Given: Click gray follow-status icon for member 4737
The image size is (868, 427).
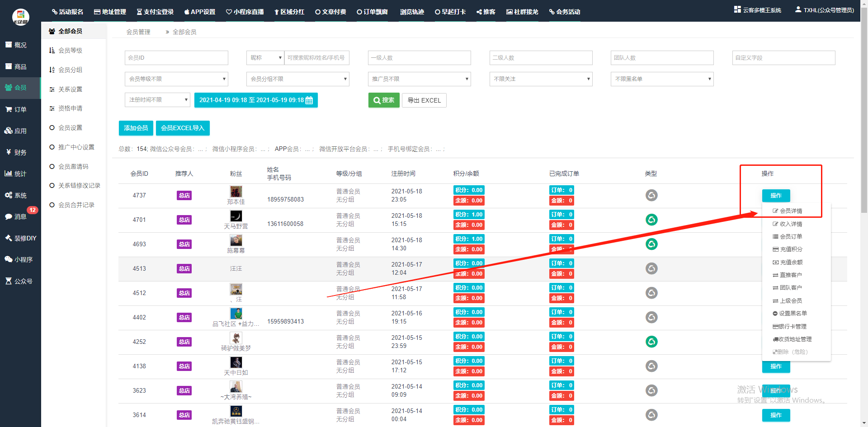Looking at the screenshot, I should [x=651, y=196].
